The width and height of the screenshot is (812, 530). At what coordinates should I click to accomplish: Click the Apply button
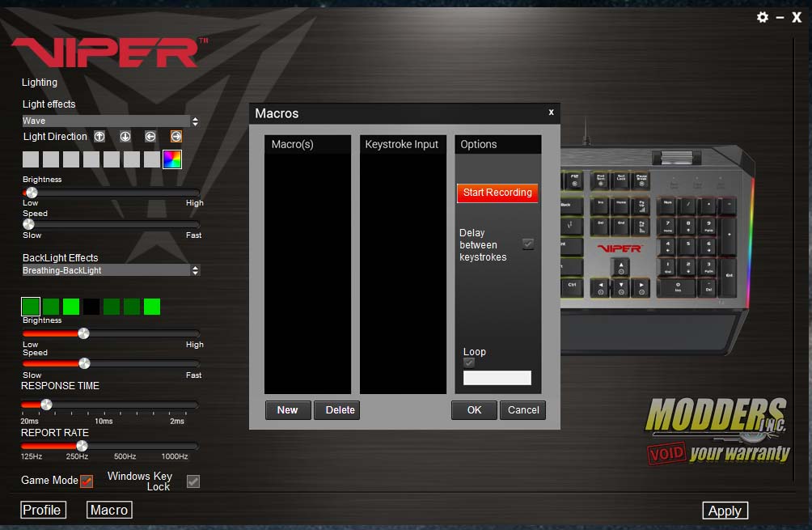click(x=725, y=511)
